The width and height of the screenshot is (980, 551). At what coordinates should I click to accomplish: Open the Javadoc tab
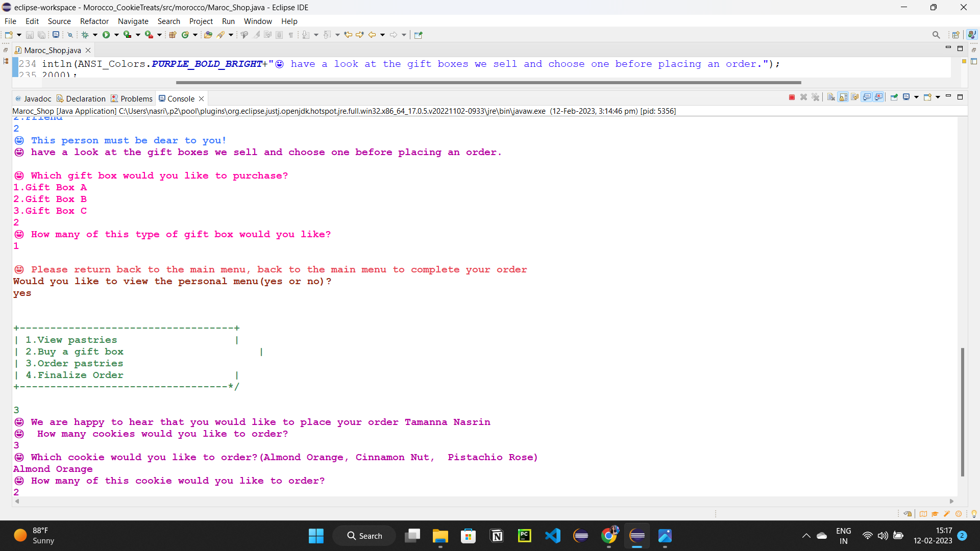[37, 98]
